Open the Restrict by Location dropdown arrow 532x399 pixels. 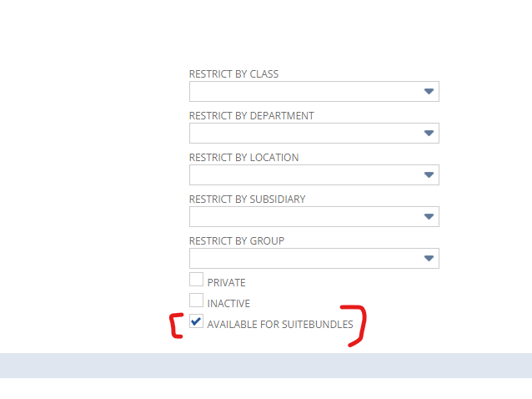click(x=429, y=174)
